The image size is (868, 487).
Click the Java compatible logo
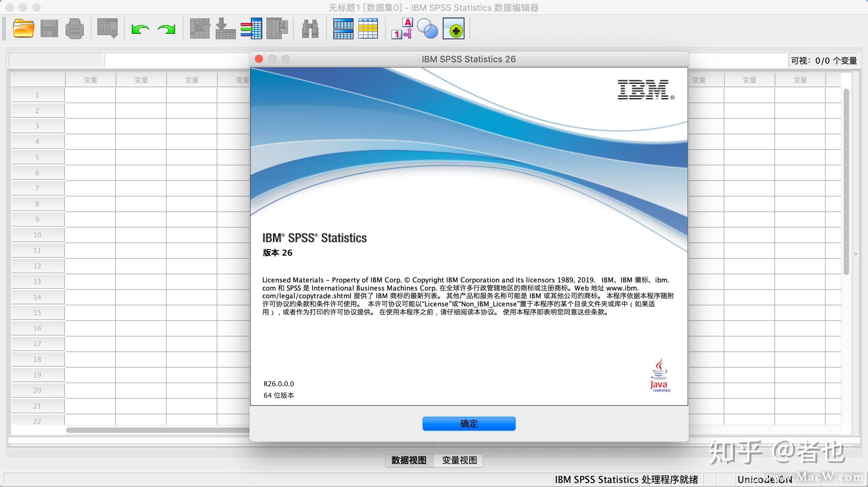coord(660,375)
